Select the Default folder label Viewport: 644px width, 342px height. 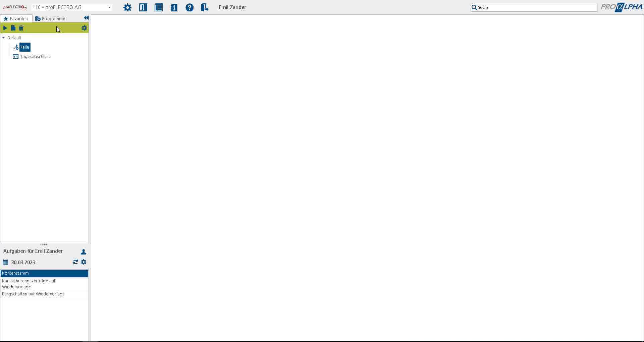tap(14, 38)
